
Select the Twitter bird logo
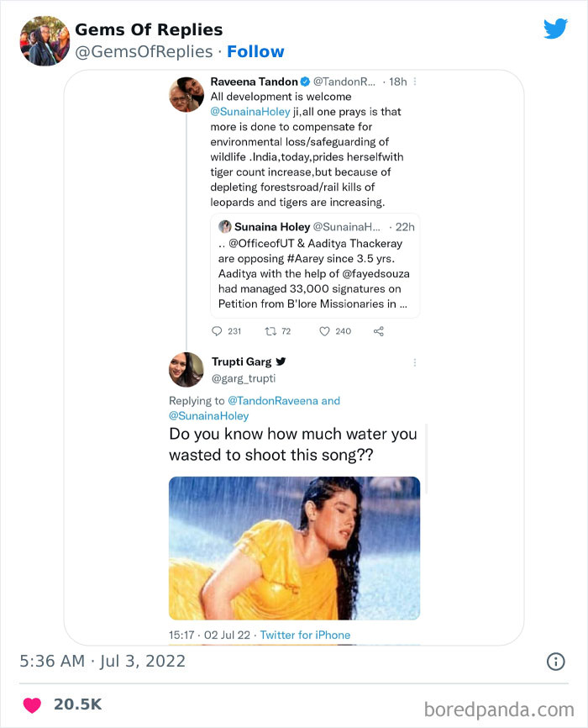click(x=556, y=29)
